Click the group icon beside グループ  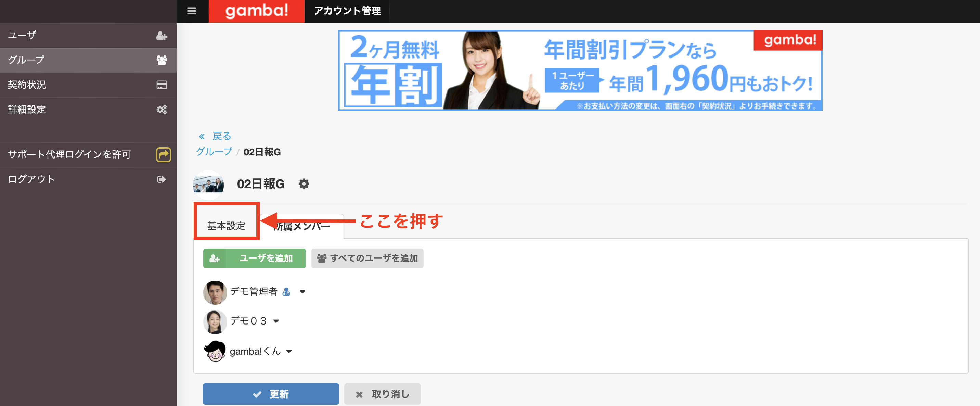pyautogui.click(x=162, y=60)
